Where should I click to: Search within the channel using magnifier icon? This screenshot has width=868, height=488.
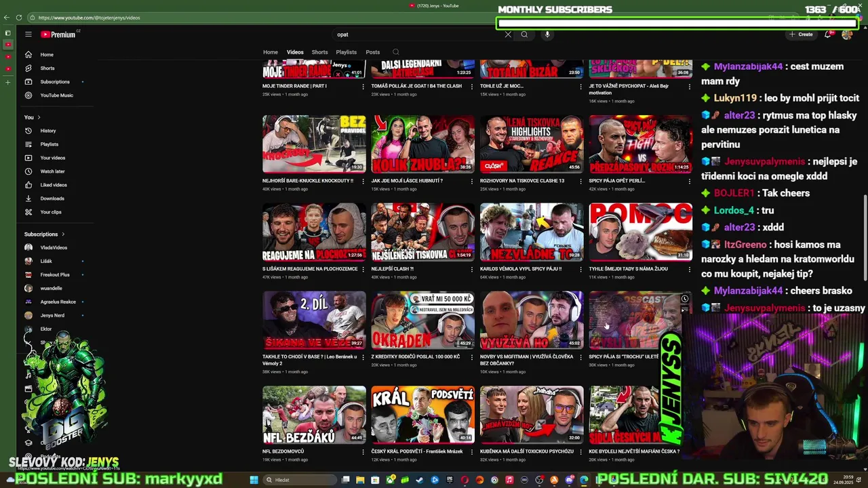tap(396, 52)
